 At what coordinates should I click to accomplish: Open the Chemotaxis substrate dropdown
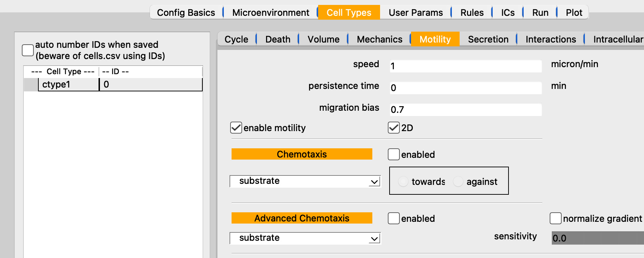305,181
